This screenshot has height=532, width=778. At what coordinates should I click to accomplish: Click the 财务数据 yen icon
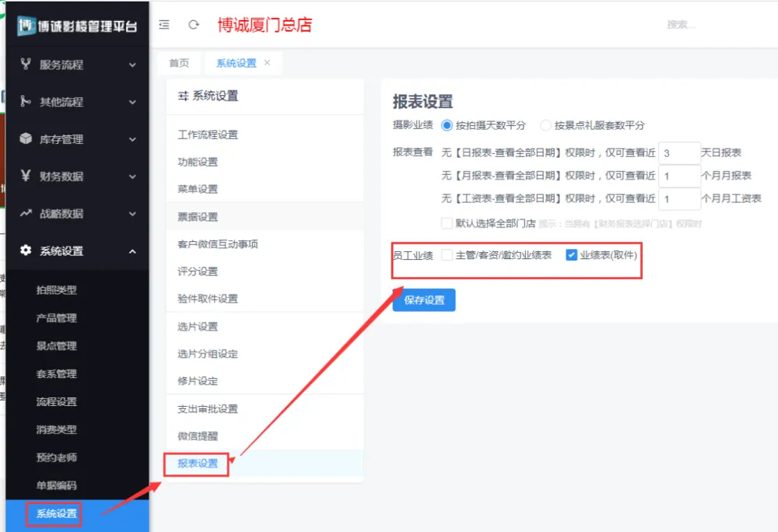point(26,176)
